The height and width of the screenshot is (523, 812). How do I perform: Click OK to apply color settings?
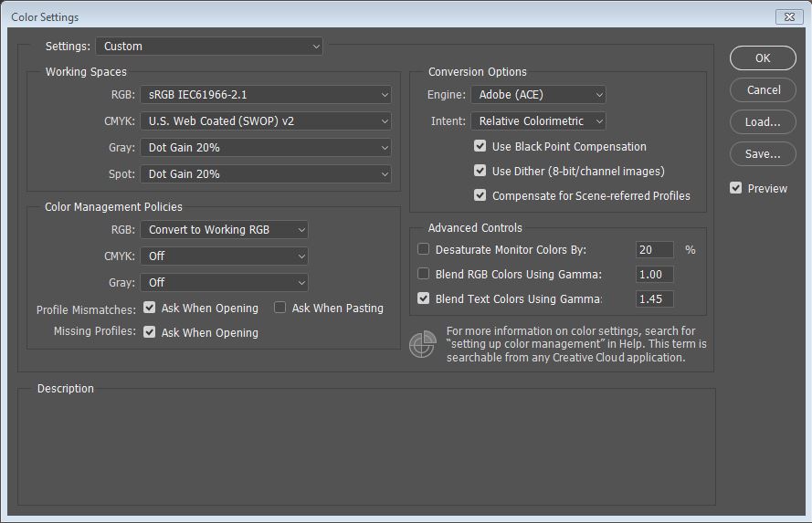(763, 58)
